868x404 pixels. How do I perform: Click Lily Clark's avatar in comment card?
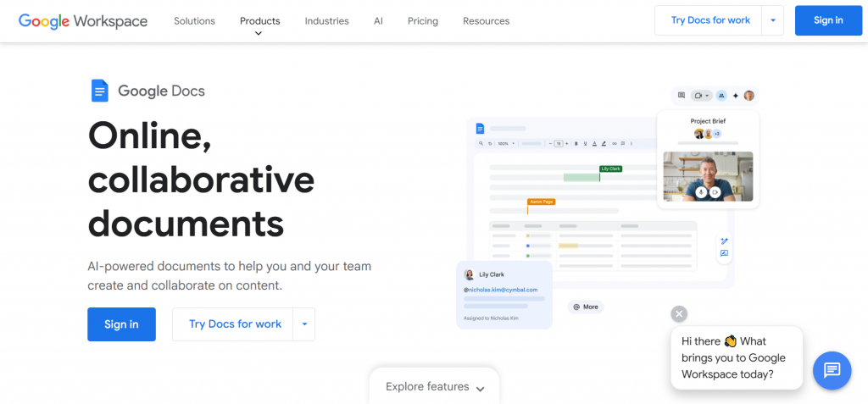point(470,274)
